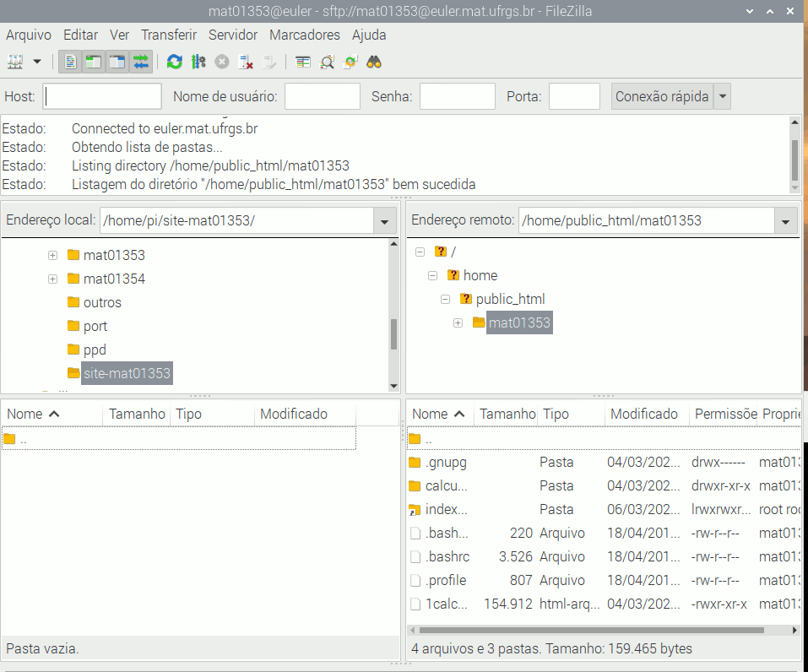Screen dimensions: 808x672
Task: Open the Site Manager icon
Action: click(15, 62)
